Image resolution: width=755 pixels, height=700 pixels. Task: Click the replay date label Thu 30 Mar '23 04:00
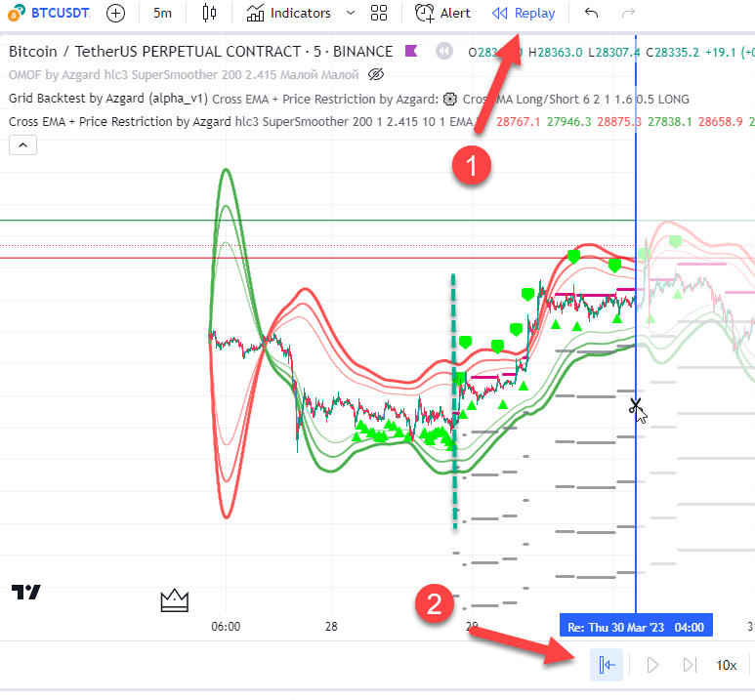[x=636, y=628]
